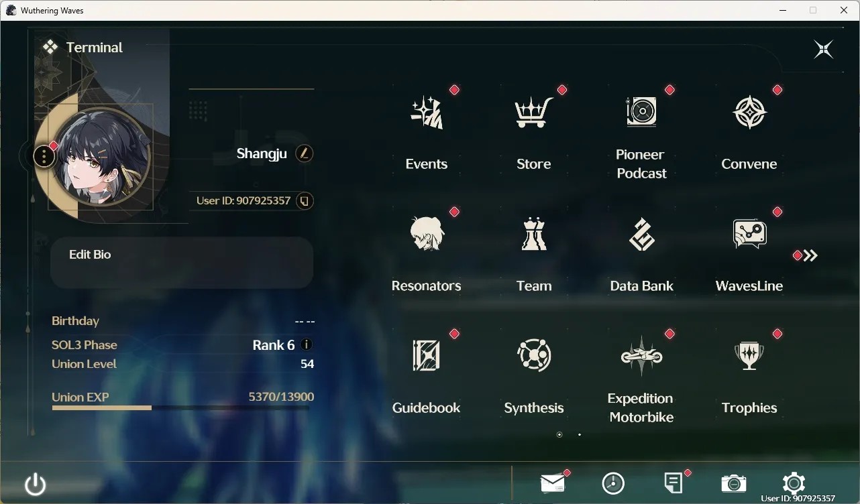Click the 5370/13900 Union EXP value
Viewport: 860px width, 504px height.
tap(281, 397)
